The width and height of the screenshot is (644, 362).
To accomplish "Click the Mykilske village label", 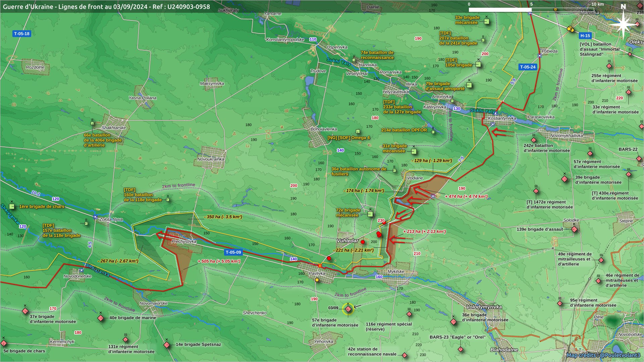I will point(396,271).
